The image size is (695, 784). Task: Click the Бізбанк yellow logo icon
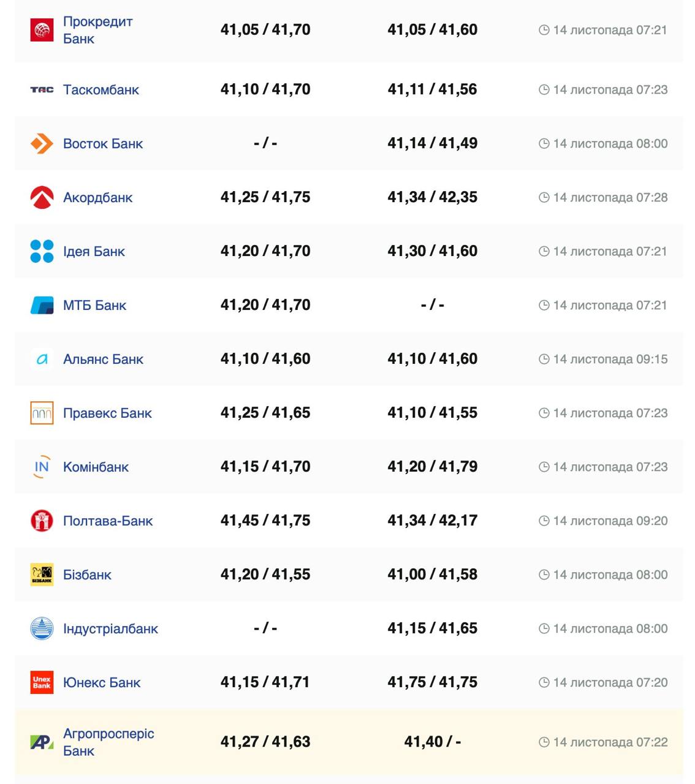pyautogui.click(x=42, y=575)
